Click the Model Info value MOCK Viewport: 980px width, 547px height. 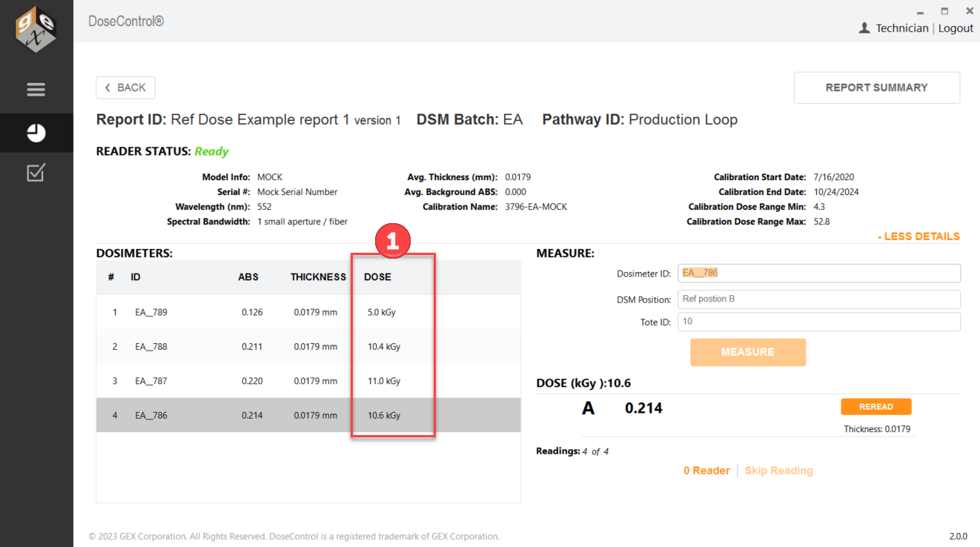(x=270, y=177)
